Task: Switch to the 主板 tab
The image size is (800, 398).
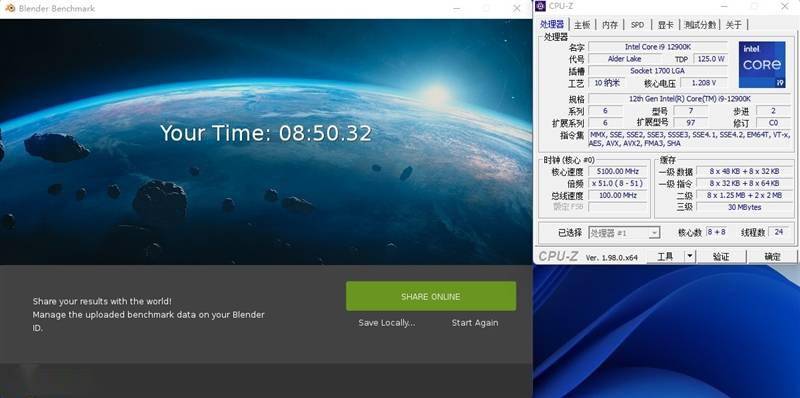Action: (x=582, y=24)
